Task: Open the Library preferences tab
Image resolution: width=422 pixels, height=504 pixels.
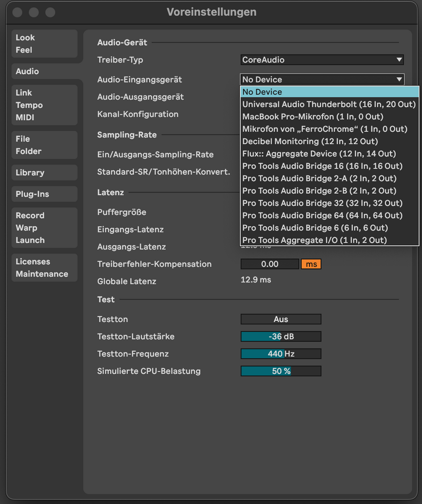Action: click(x=45, y=173)
